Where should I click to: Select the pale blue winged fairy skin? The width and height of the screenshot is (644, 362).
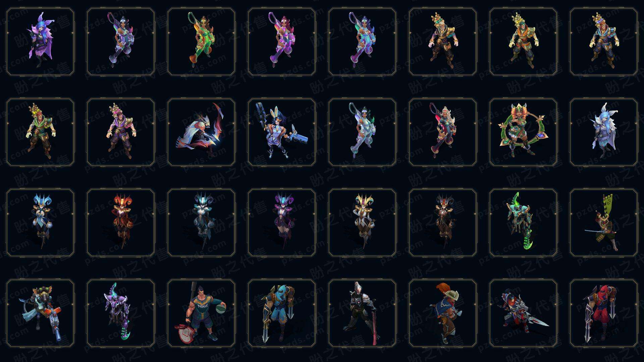tap(604, 132)
